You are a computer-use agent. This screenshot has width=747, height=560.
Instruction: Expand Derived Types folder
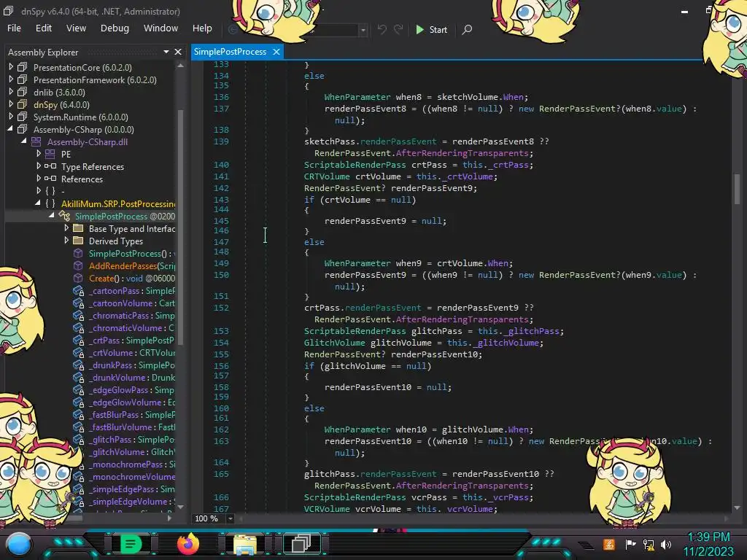point(66,241)
